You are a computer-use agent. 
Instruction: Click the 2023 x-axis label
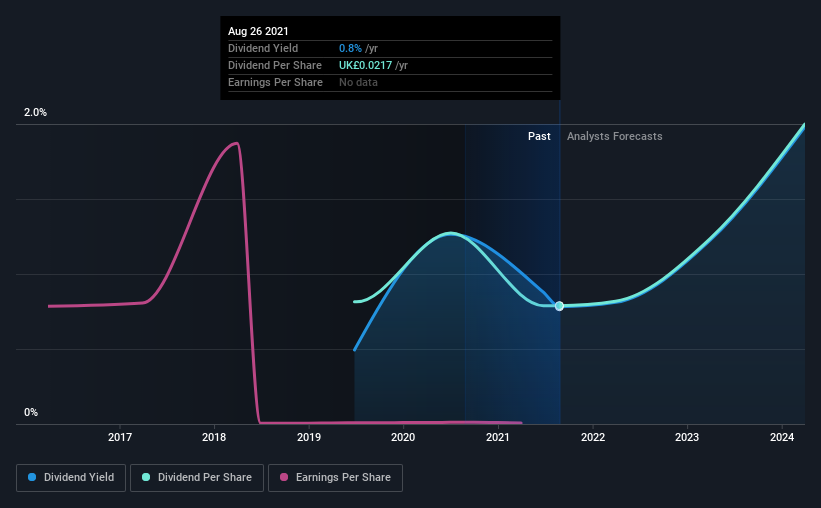point(687,437)
